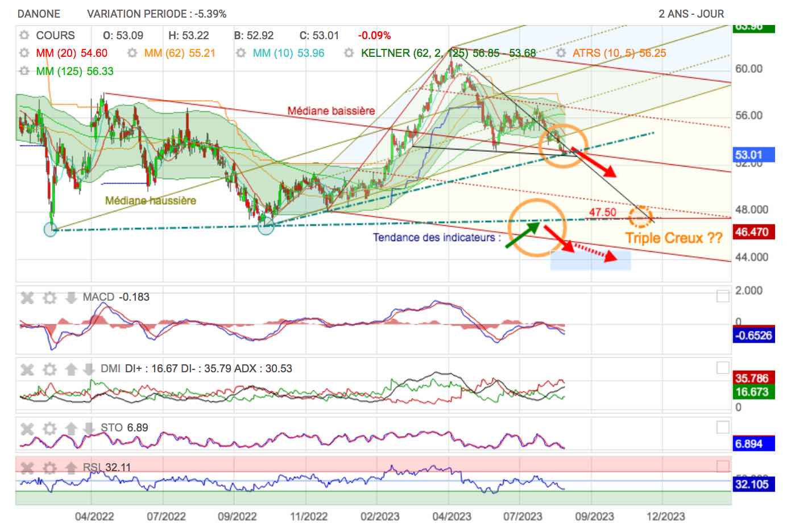Click the blue 32.105 RSI value tag
The width and height of the screenshot is (787, 532).
[x=753, y=484]
